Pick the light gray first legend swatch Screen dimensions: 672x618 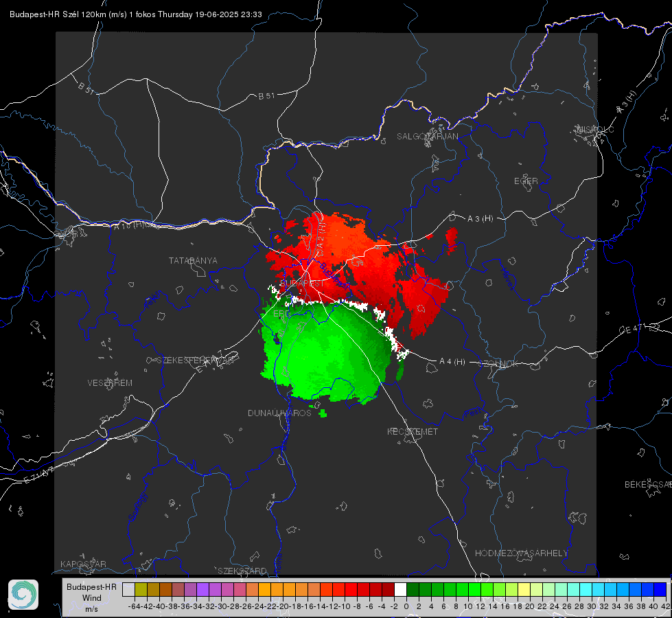click(x=128, y=590)
